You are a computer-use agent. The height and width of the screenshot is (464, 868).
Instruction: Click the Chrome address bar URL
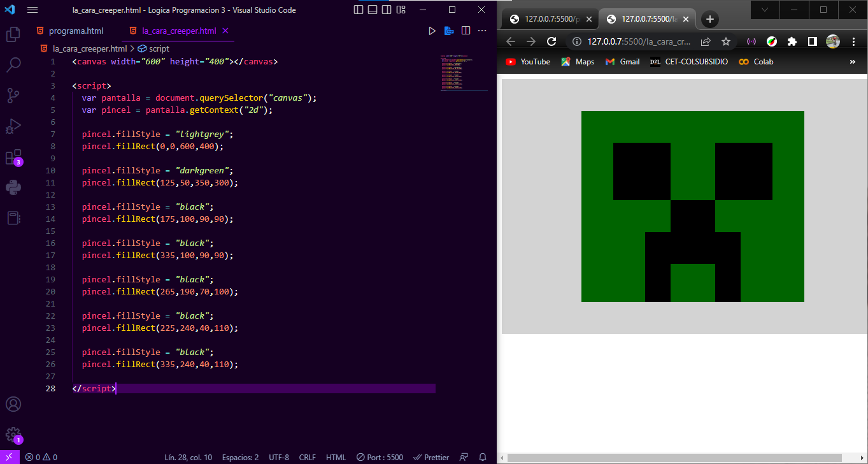tap(639, 41)
